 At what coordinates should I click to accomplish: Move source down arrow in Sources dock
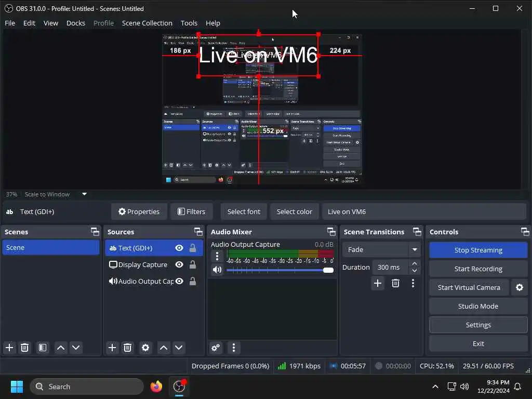pyautogui.click(x=179, y=348)
